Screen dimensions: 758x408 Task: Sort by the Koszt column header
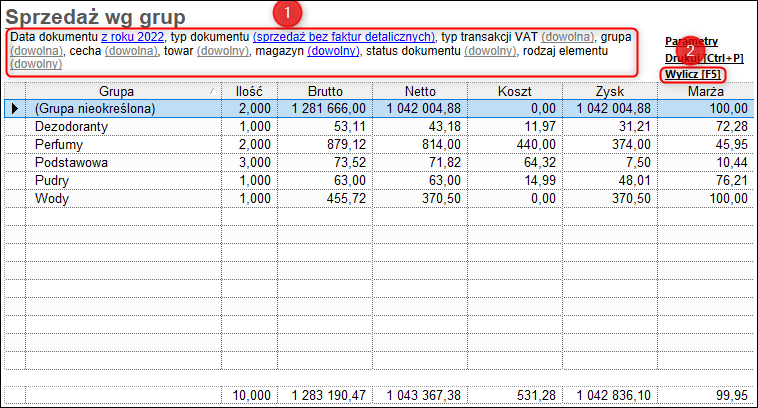[515, 91]
